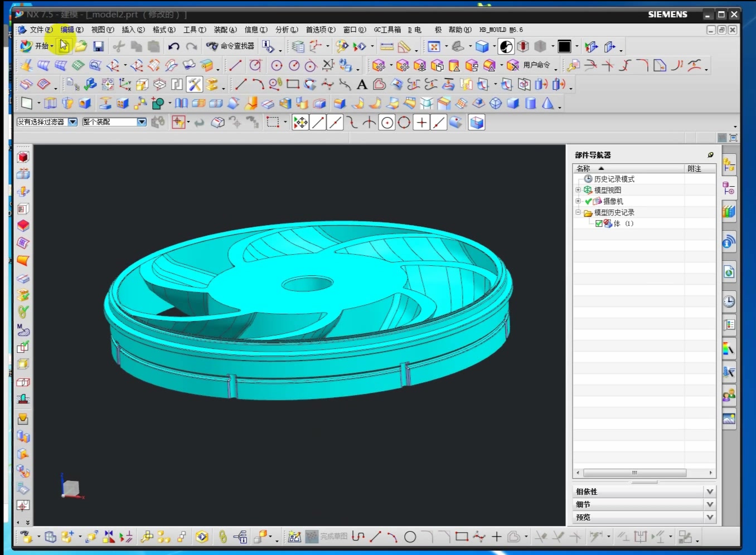
Task: Open dropdown arrow next to 开始
Action: [x=52, y=46]
